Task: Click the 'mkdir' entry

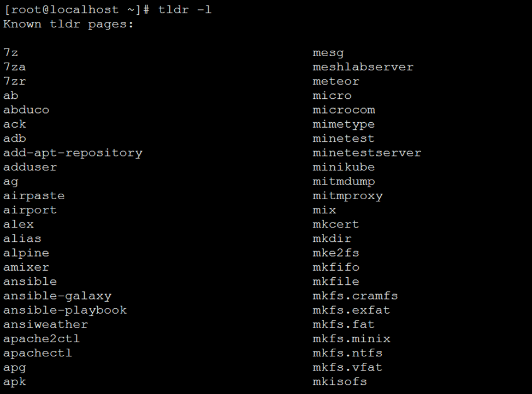Action: click(x=332, y=238)
